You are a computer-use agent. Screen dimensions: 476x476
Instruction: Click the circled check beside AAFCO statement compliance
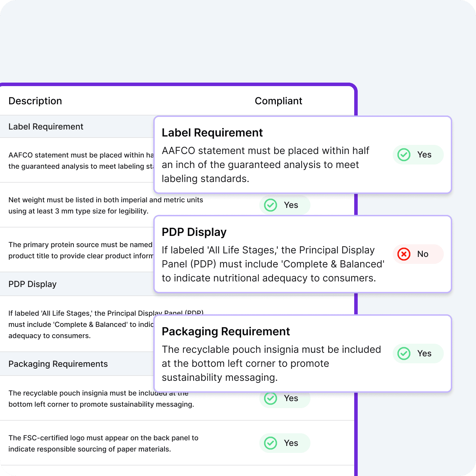(404, 154)
